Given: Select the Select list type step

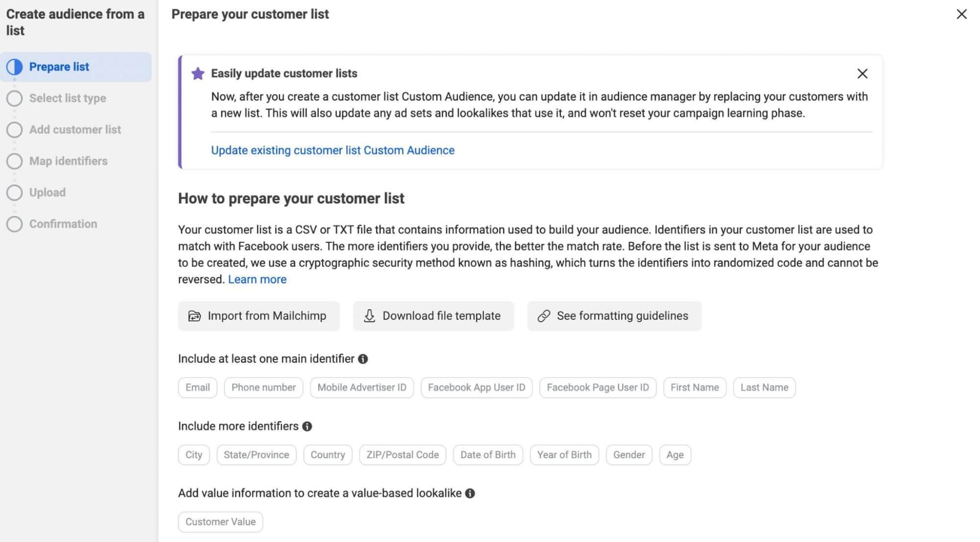Looking at the screenshot, I should (67, 98).
